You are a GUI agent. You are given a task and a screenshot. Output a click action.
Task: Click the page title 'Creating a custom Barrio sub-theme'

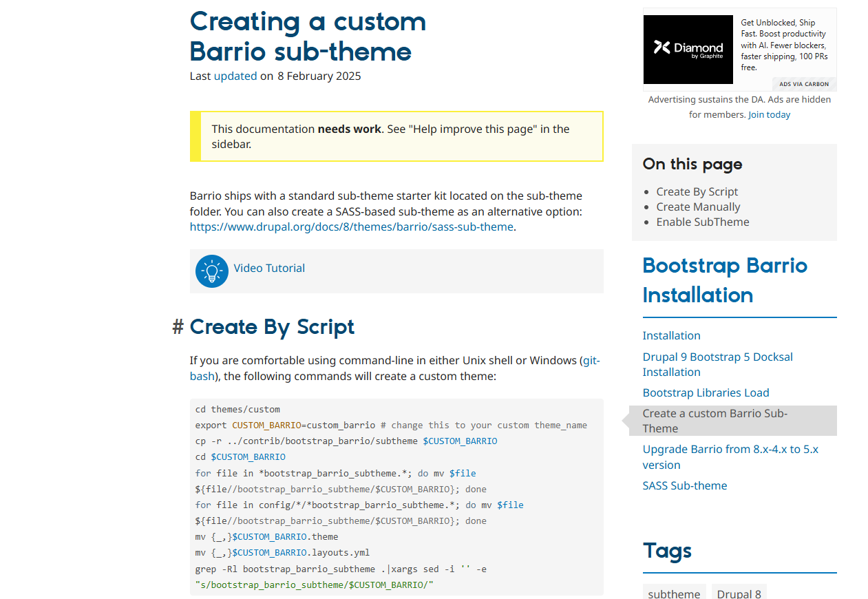308,36
